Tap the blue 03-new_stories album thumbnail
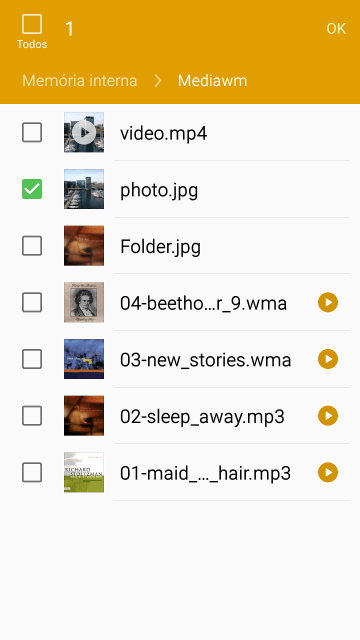This screenshot has height=640, width=360. click(x=84, y=359)
